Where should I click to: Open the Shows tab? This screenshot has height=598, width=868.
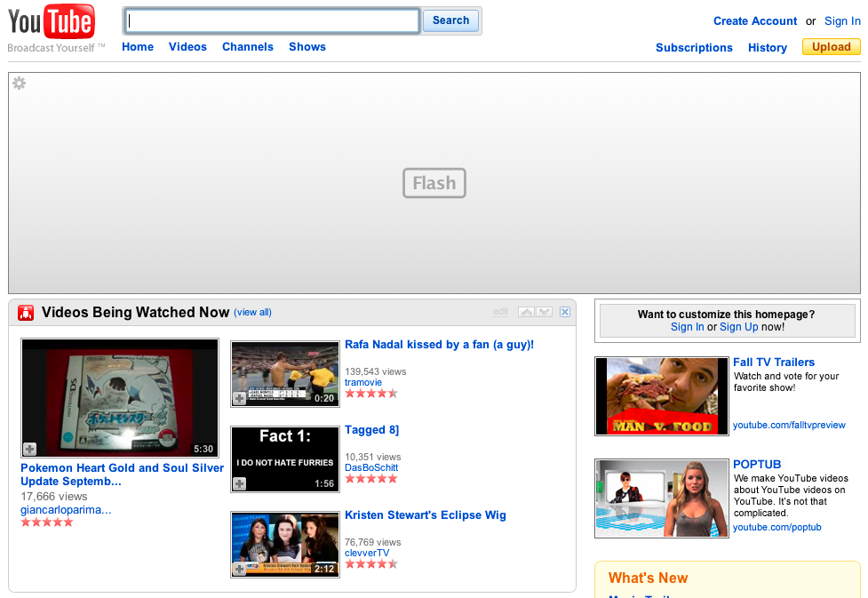tap(307, 47)
